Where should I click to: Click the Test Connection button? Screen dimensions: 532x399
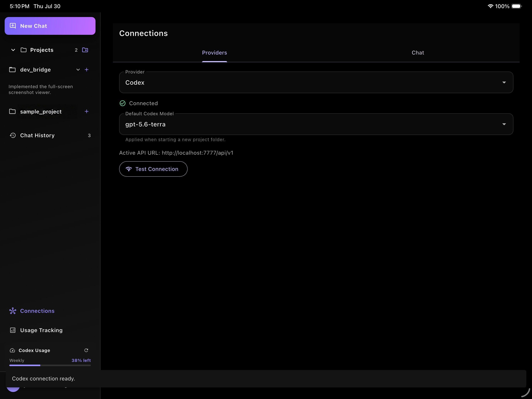tap(153, 169)
